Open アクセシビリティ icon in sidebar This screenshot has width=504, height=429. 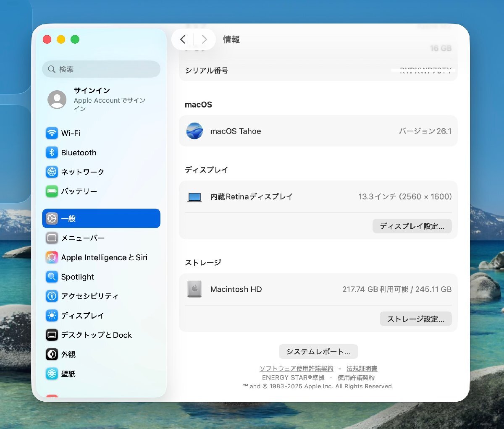pos(52,296)
